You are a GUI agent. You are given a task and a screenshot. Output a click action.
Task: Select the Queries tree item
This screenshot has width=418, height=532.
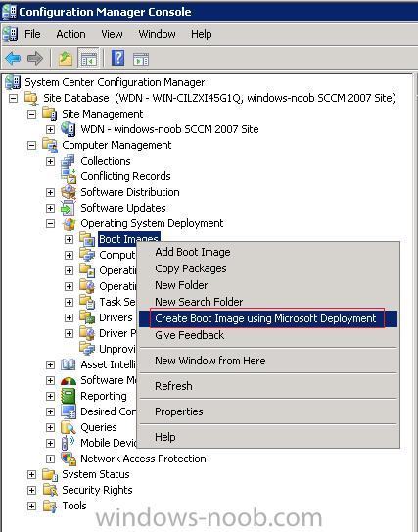[x=99, y=427]
